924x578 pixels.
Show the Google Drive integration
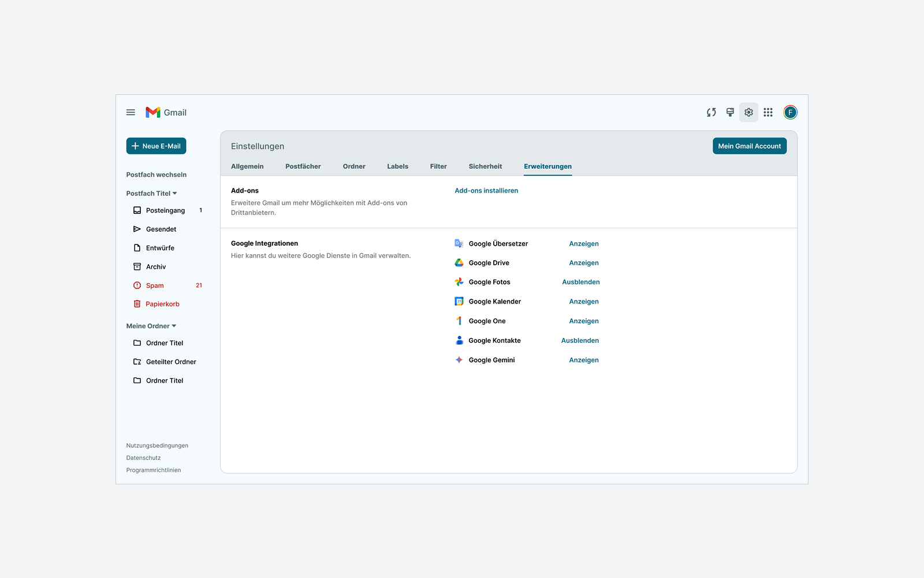tap(584, 263)
